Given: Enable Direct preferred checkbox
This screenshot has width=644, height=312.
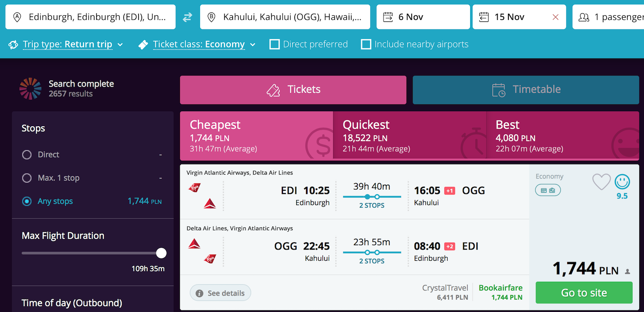Looking at the screenshot, I should 275,44.
